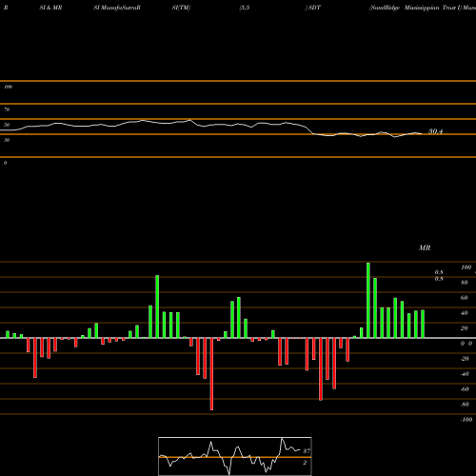Click the '30' level label in RSI panel
The height and width of the screenshot is (476, 476).
coord(7,140)
